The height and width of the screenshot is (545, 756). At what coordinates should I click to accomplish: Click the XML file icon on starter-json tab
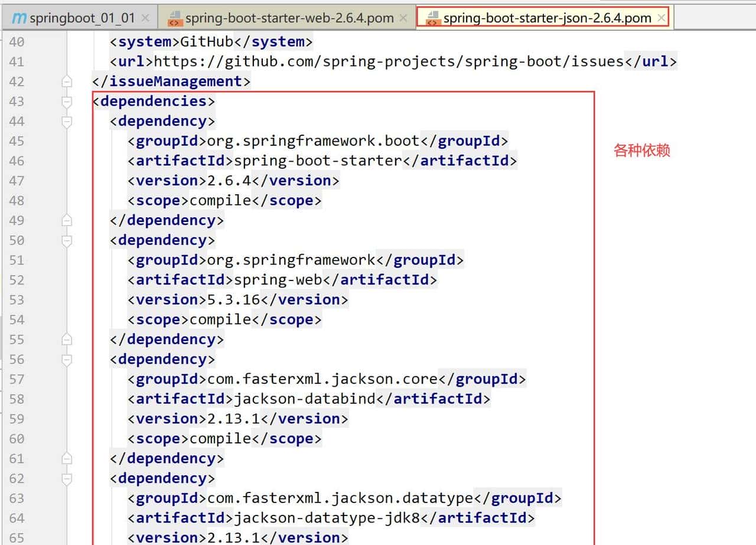tap(432, 18)
